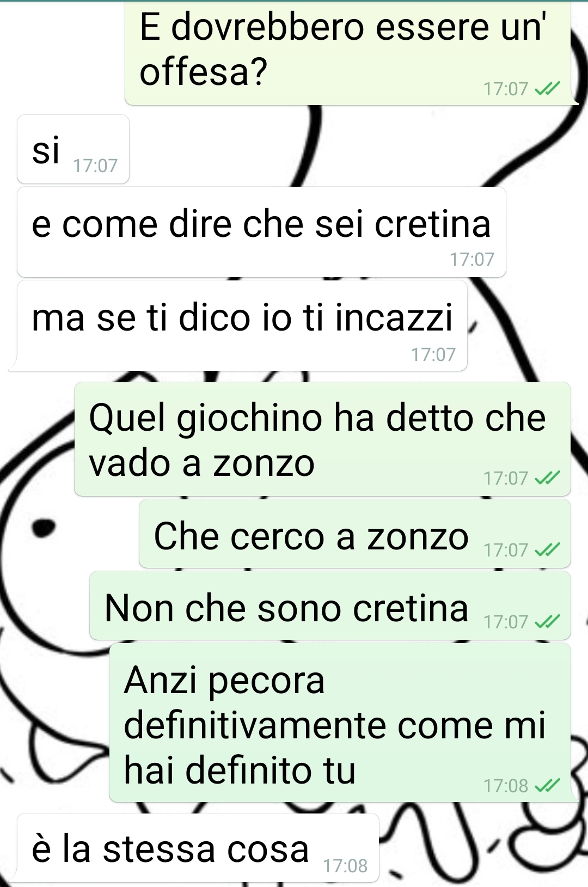Select the 'Che cerco a zonzo' message
588x887 pixels.
pyautogui.click(x=355, y=534)
